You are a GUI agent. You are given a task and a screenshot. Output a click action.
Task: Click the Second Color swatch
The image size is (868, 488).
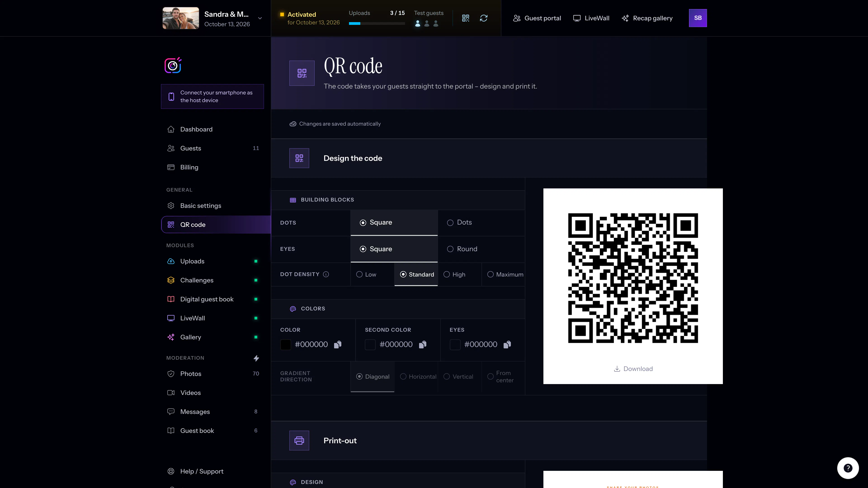370,345
